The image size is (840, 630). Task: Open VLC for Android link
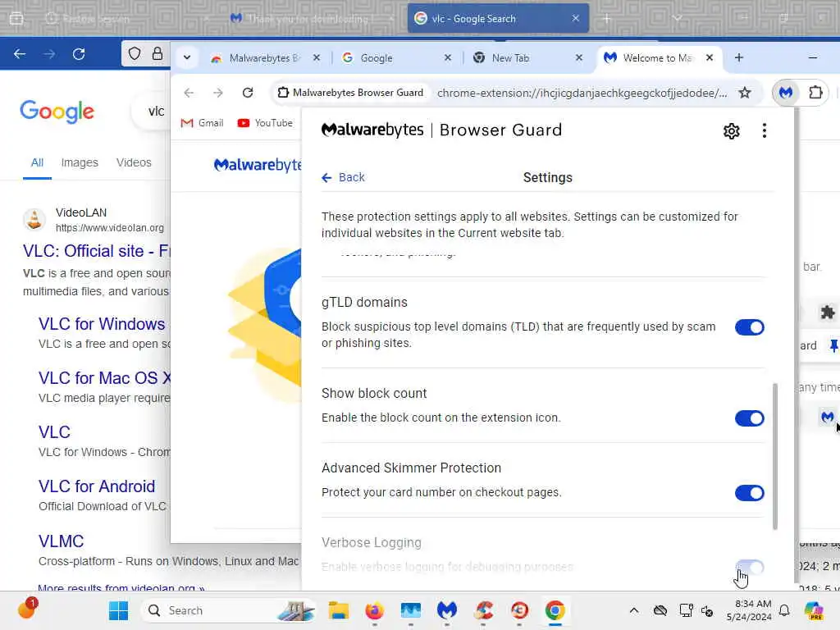coord(97,486)
